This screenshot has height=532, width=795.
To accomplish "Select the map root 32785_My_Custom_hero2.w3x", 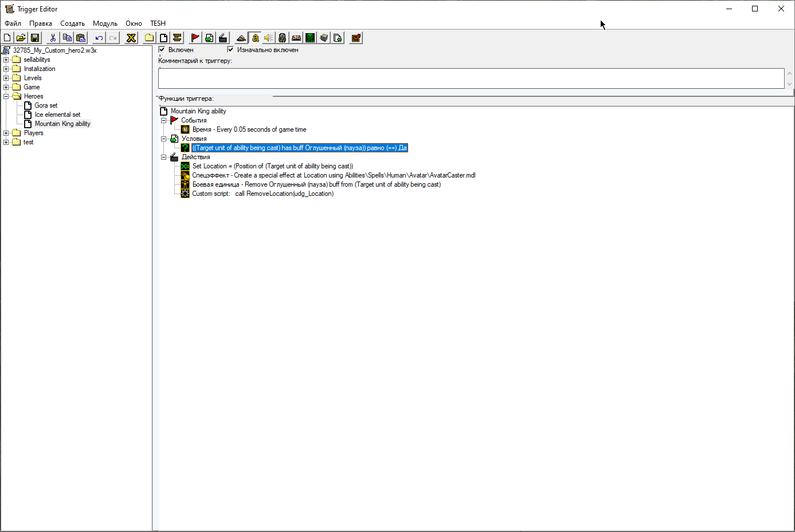I will click(x=54, y=50).
